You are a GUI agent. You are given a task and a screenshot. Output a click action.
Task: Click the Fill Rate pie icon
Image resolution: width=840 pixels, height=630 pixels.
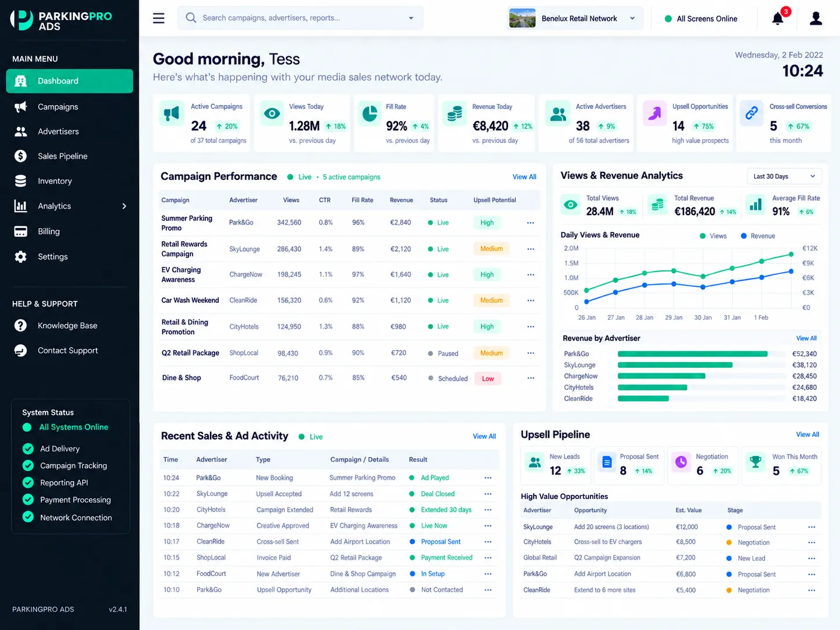click(369, 114)
